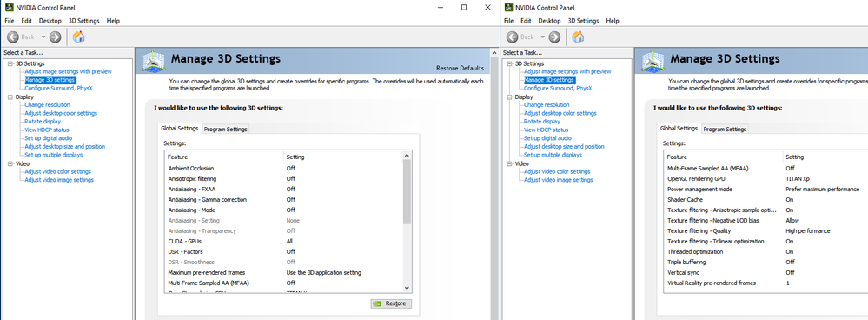Open Adjust desktop color settings in the right window
The width and height of the screenshot is (868, 320).
click(x=560, y=113)
